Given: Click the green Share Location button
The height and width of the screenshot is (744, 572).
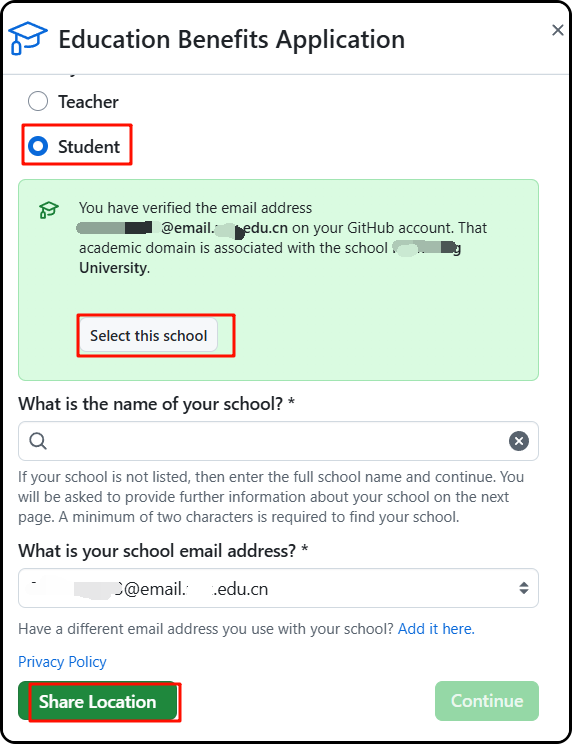Looking at the screenshot, I should tap(98, 701).
